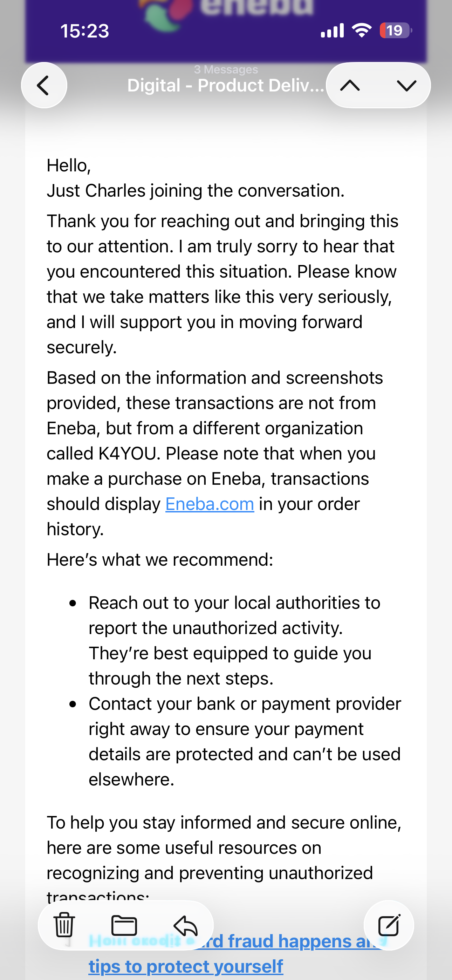The width and height of the screenshot is (452, 980).
Task: Tap the Wi-Fi status icon
Action: (362, 30)
